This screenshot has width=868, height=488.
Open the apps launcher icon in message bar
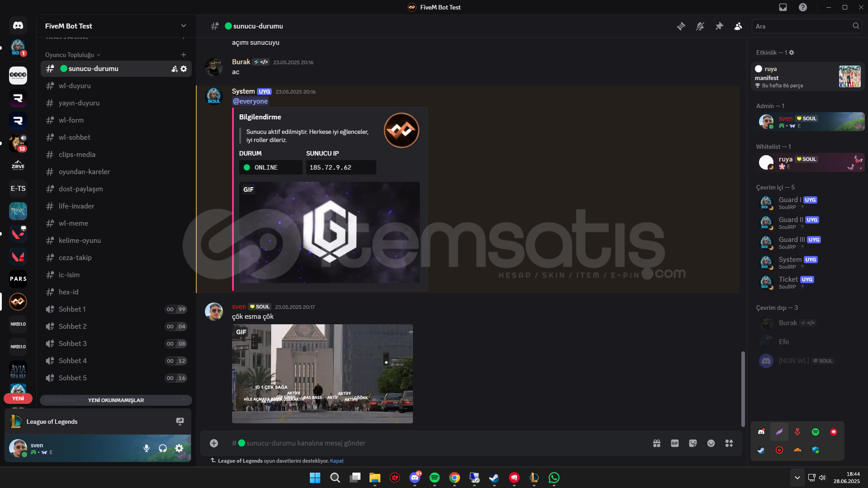729,443
